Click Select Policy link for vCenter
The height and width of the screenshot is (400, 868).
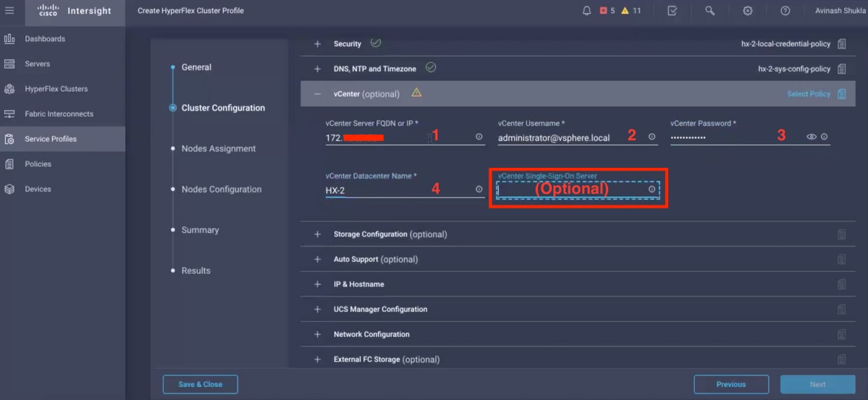tap(808, 94)
